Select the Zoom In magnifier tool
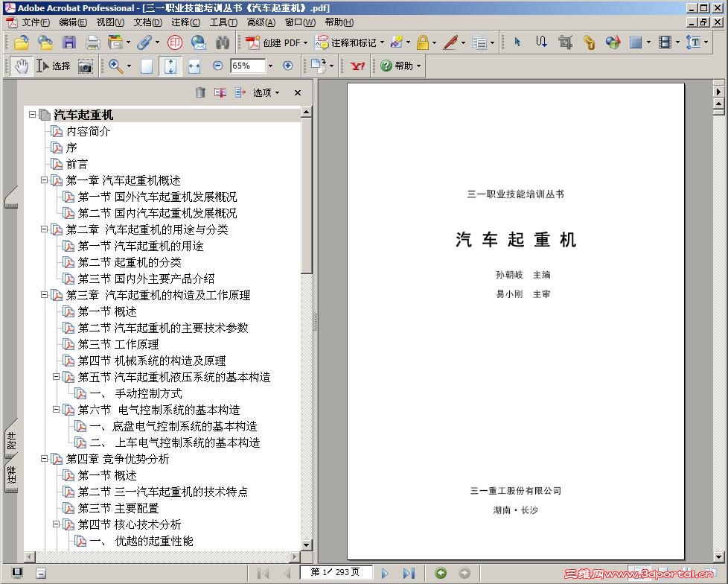This screenshot has width=728, height=584. [x=115, y=66]
